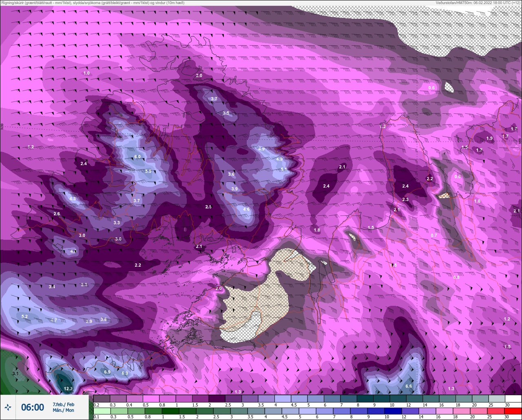This screenshot has width=522, height=420.
Task: Click the 6.9 precipitation value on the map
Action: 107,372
